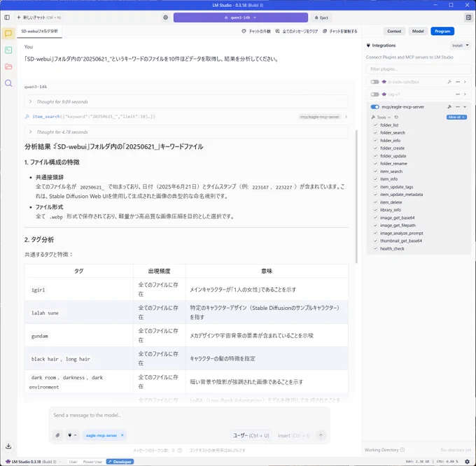Open the Discover search icon in sidebar

click(x=8, y=83)
